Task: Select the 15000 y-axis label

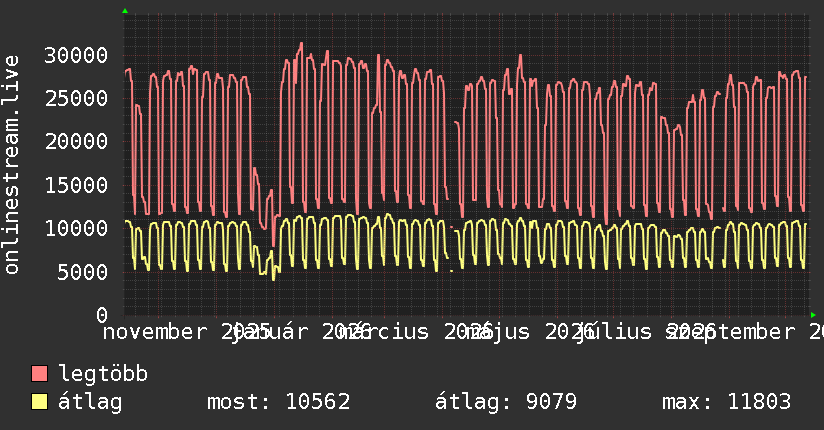Action: (76, 185)
